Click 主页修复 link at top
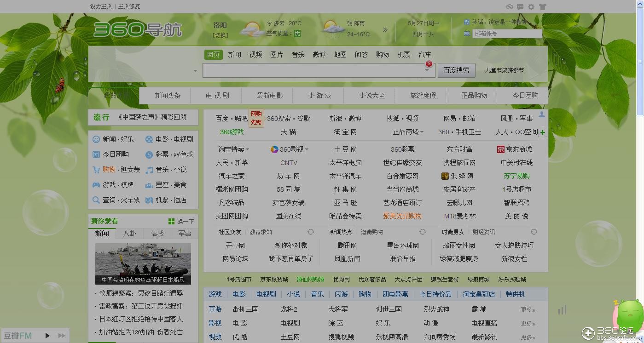Image resolution: width=644 pixels, height=343 pixels. pyautogui.click(x=129, y=6)
